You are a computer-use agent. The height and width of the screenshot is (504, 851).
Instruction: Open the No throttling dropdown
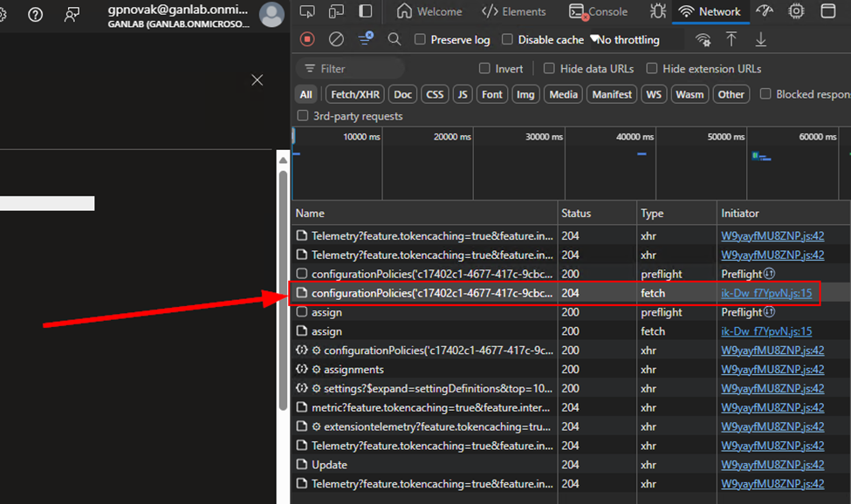click(627, 40)
